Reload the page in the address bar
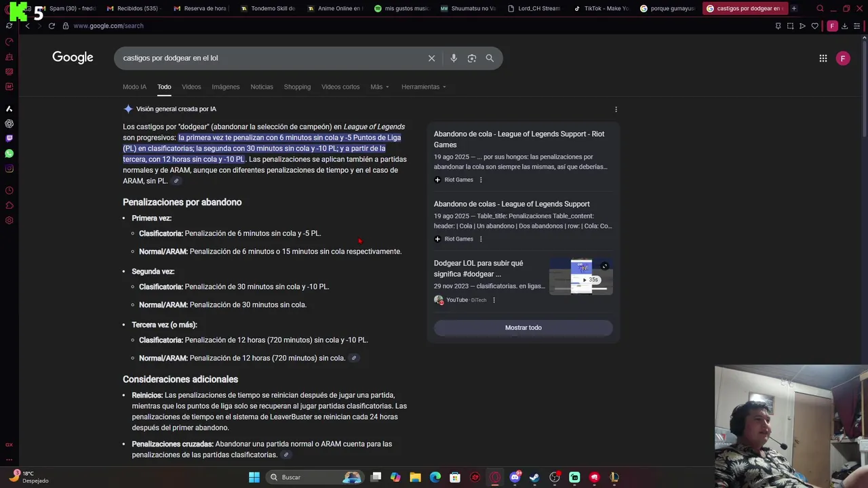 pyautogui.click(x=52, y=26)
